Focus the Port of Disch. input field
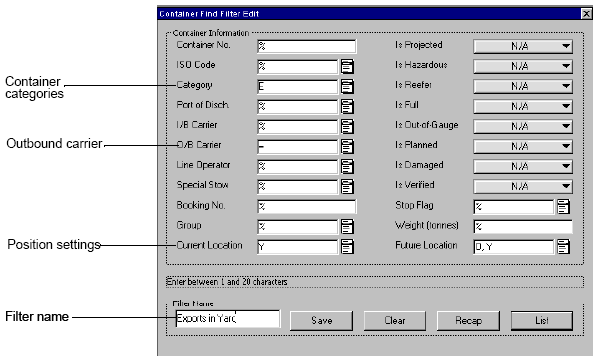Image resolution: width=601 pixels, height=362 pixels. pyautogui.click(x=298, y=106)
